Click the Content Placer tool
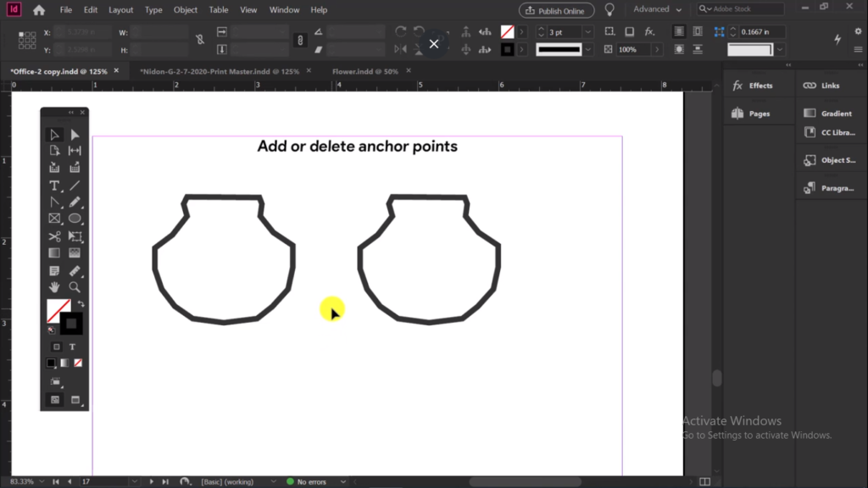Viewport: 868px width, 488px height. pyautogui.click(x=75, y=167)
